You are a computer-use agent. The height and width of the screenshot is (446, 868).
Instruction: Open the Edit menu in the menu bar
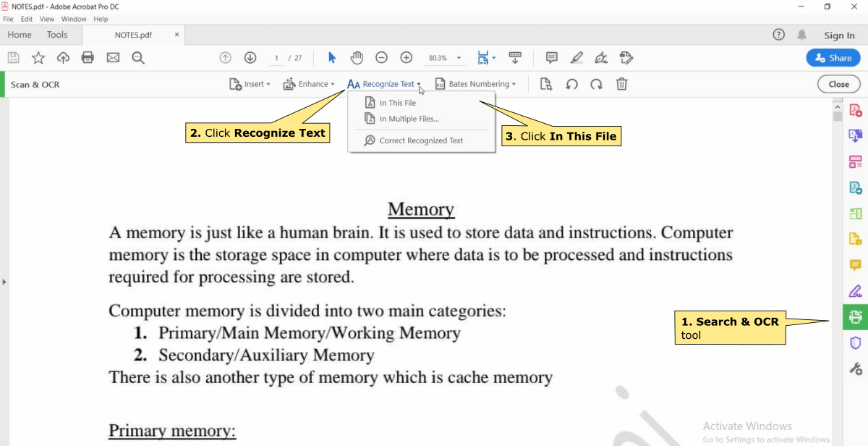point(26,19)
